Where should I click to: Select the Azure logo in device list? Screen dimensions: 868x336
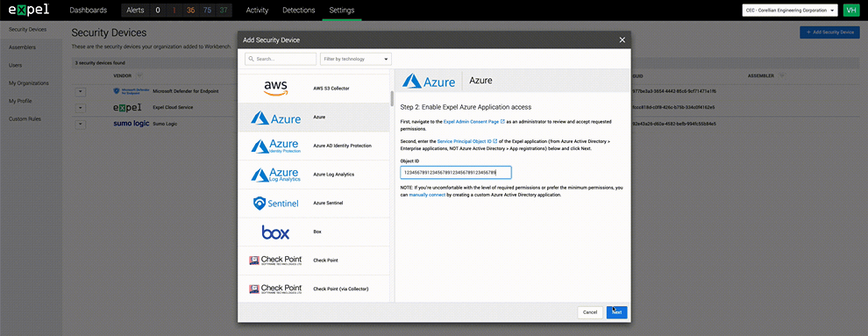[275, 118]
